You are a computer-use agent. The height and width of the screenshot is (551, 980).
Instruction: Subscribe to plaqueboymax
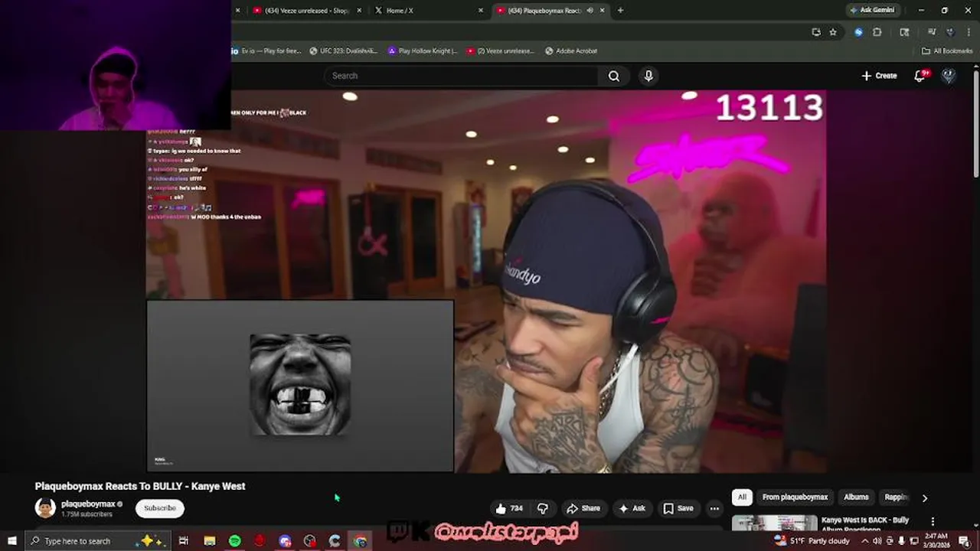160,508
